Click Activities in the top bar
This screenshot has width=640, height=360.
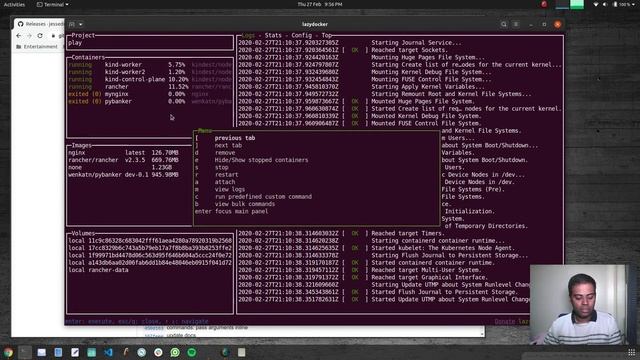click(14, 4)
